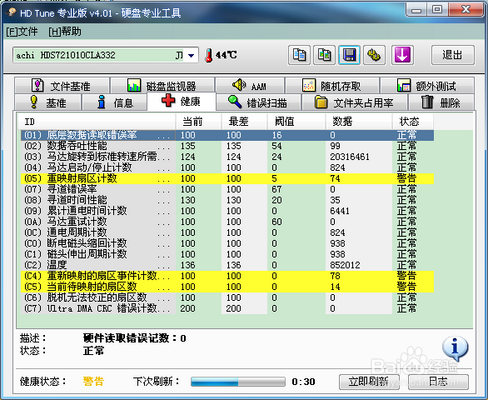Click the 0:30 refresh timer text
Viewport: 488px width, 400px height.
tap(303, 382)
